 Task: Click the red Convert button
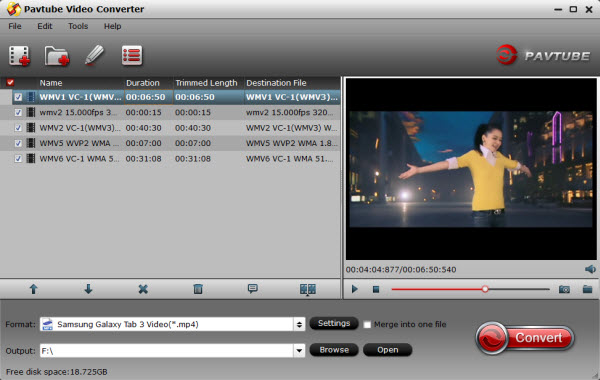click(x=525, y=338)
